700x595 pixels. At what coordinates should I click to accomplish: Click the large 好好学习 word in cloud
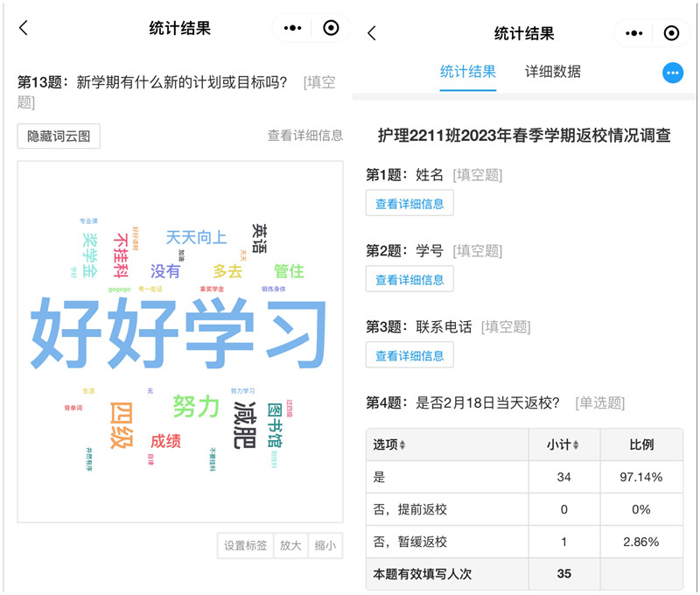pos(178,332)
